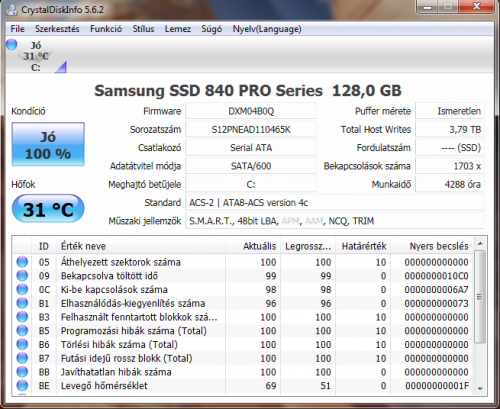Viewport: 500px width, 409px height.
Task: Select row Ki-be kapcsolások száma
Action: pos(243,289)
